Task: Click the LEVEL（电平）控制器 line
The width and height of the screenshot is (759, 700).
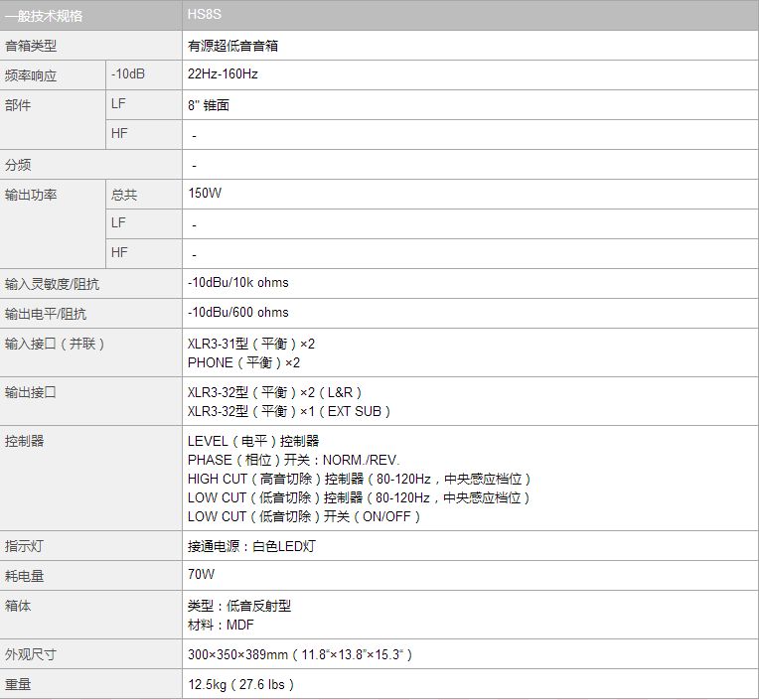Action: tap(253, 441)
